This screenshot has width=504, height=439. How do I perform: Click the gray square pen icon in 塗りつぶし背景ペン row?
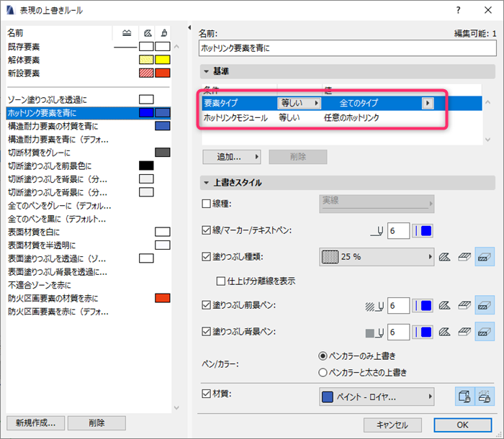(x=374, y=333)
